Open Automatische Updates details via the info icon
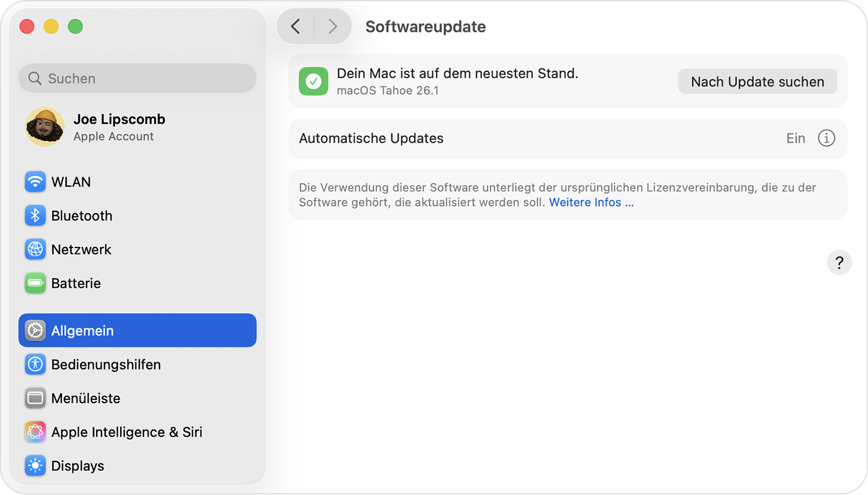This screenshot has width=868, height=495. pyautogui.click(x=827, y=138)
